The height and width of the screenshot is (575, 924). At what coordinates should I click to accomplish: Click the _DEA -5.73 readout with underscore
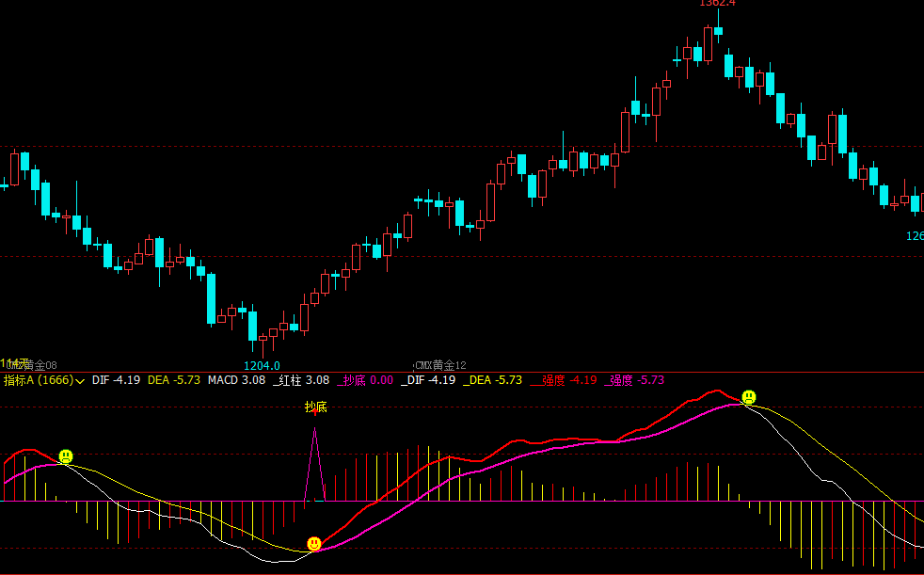point(492,380)
